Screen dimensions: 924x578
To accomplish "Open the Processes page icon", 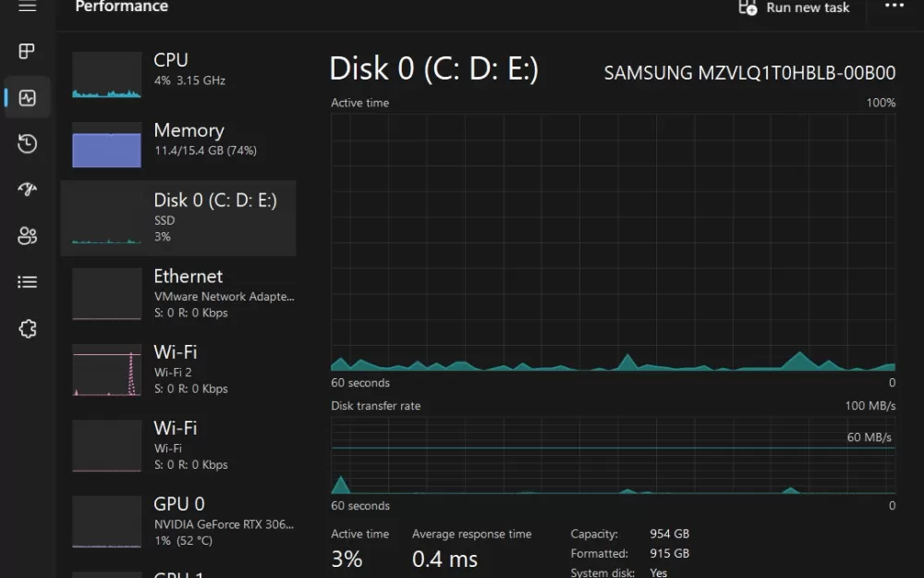I will pos(27,51).
